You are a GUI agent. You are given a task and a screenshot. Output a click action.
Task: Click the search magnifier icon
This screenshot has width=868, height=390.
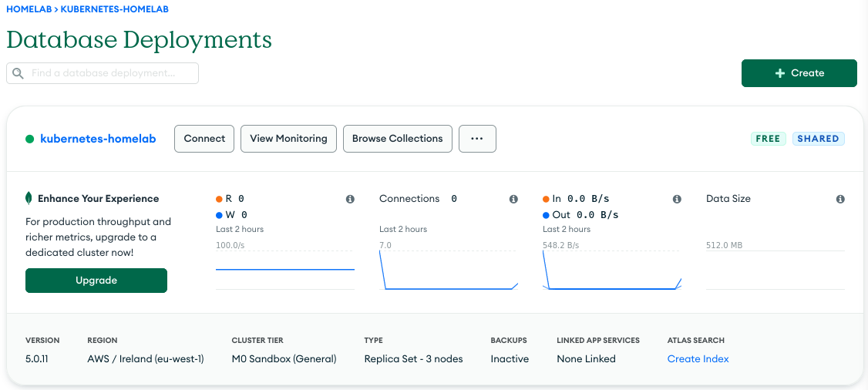point(19,73)
